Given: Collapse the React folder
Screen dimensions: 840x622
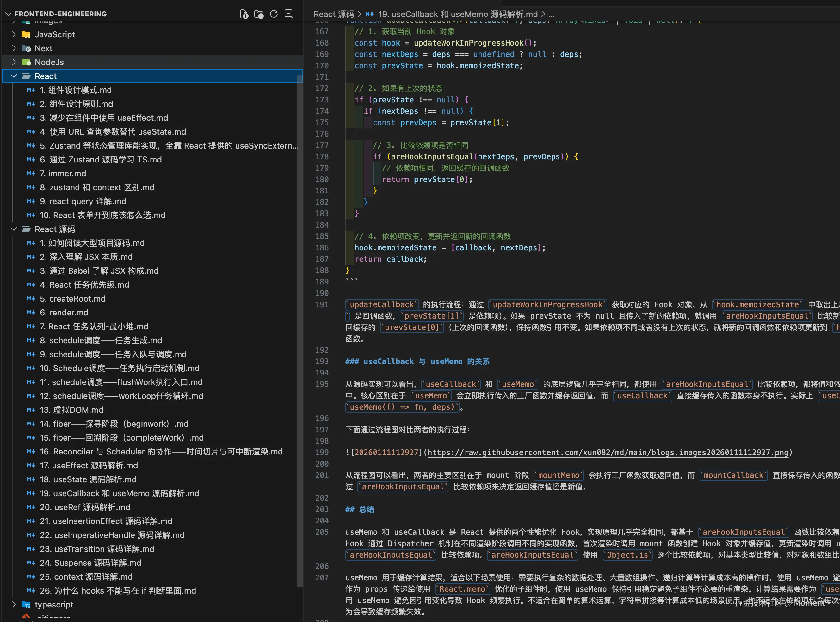Looking at the screenshot, I should point(14,76).
